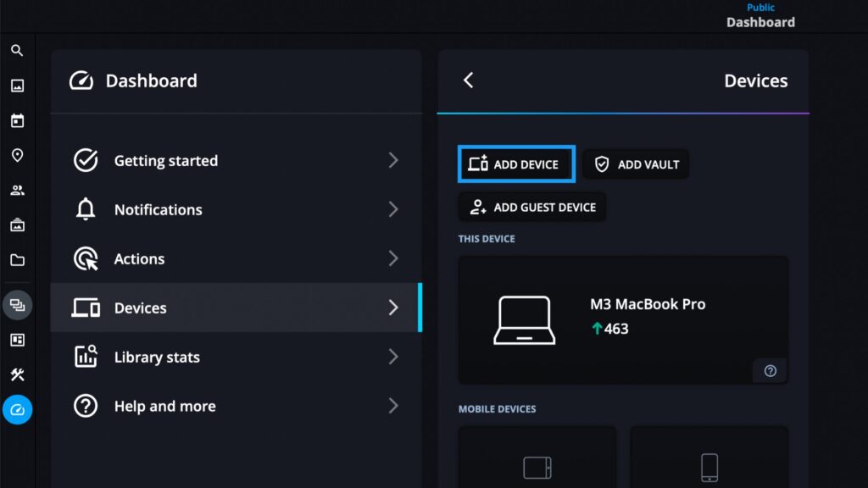Click the ADD GUEST DEVICE button
This screenshot has height=488, width=868.
(532, 207)
